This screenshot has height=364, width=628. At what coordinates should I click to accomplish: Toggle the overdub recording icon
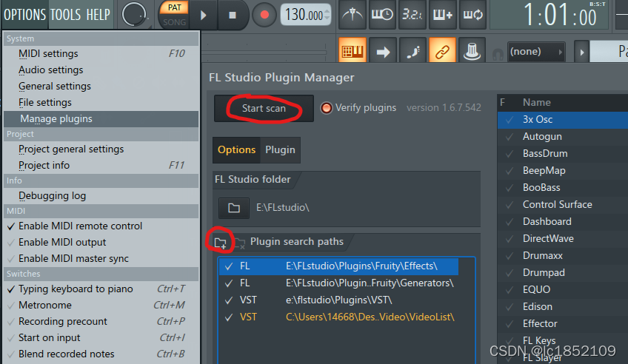[443, 15]
